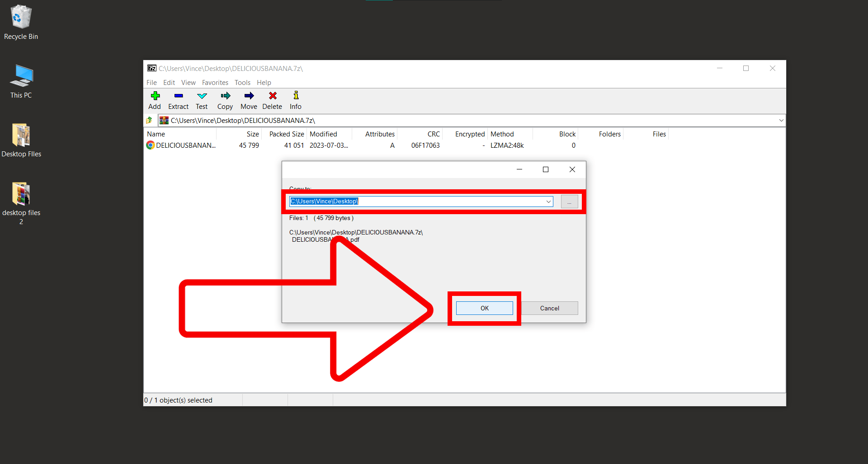Confirm copy with OK
The height and width of the screenshot is (464, 868).
484,308
